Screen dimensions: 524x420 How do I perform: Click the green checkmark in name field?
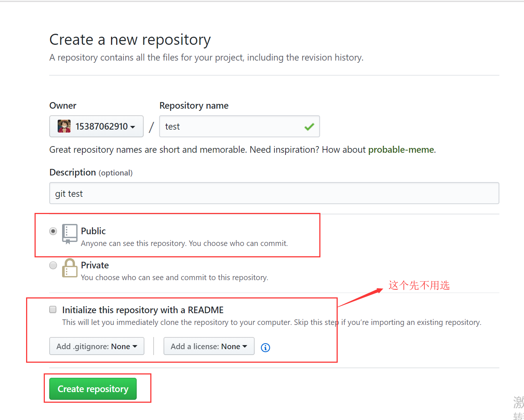click(309, 127)
